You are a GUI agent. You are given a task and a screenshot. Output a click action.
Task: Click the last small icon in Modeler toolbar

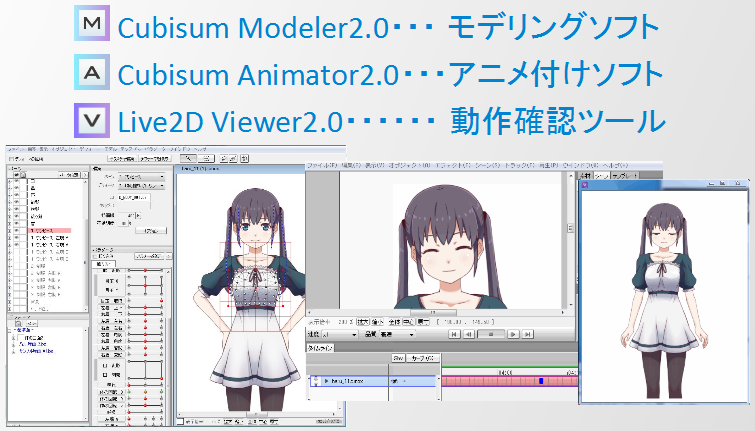[244, 158]
